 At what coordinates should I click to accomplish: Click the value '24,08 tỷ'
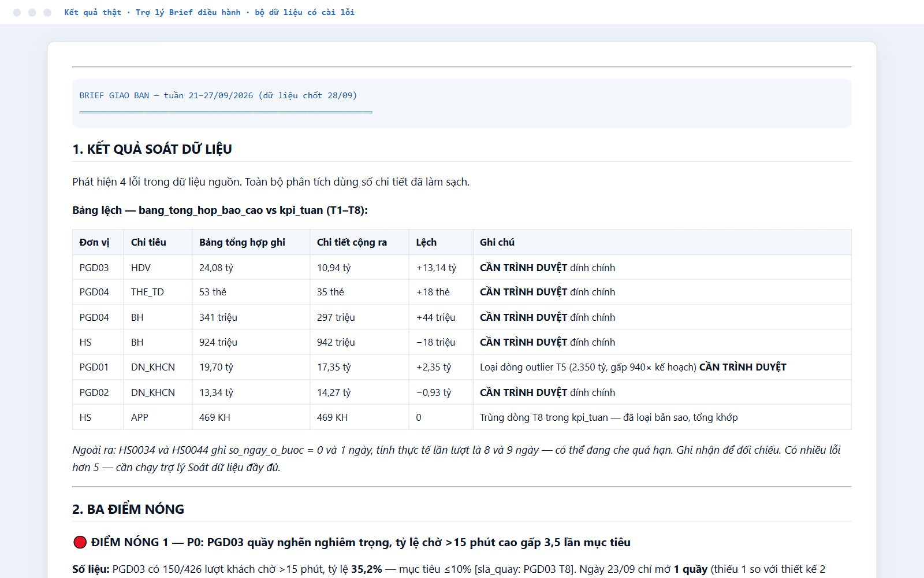216,268
